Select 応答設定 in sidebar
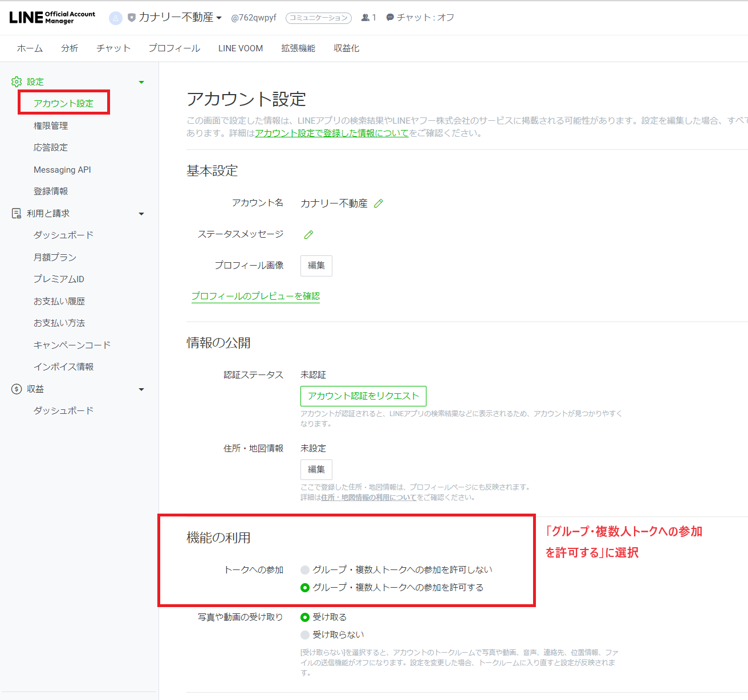The width and height of the screenshot is (748, 700). pos(51,148)
